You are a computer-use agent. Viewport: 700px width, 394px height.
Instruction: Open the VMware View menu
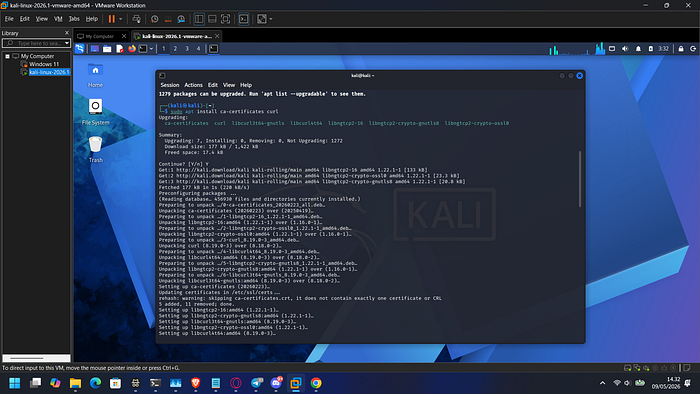coord(42,19)
